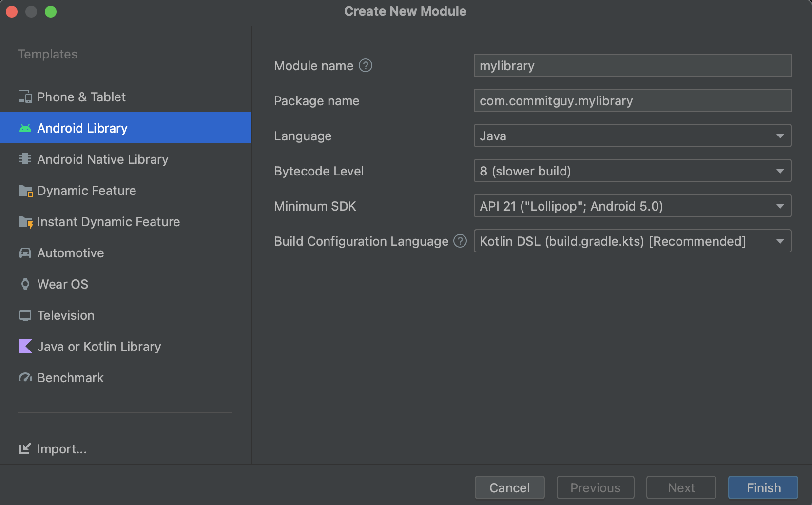Viewport: 812px width, 505px height.
Task: Click the Android Library robot icon
Action: [x=25, y=128]
